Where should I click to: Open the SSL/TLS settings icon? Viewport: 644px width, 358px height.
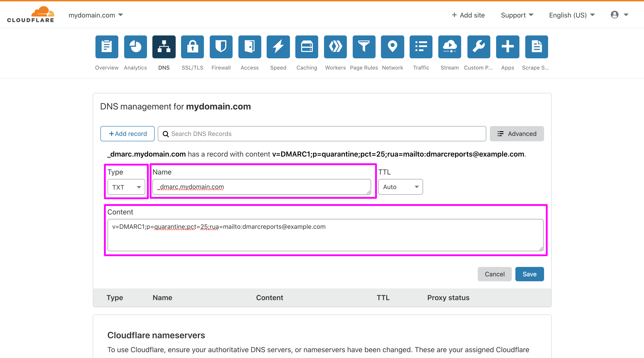pyautogui.click(x=192, y=47)
